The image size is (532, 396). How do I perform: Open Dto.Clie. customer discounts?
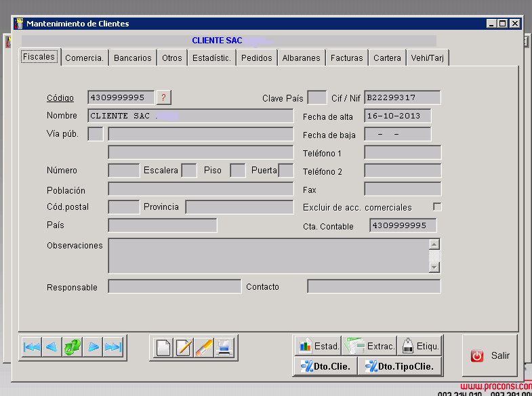pos(326,366)
